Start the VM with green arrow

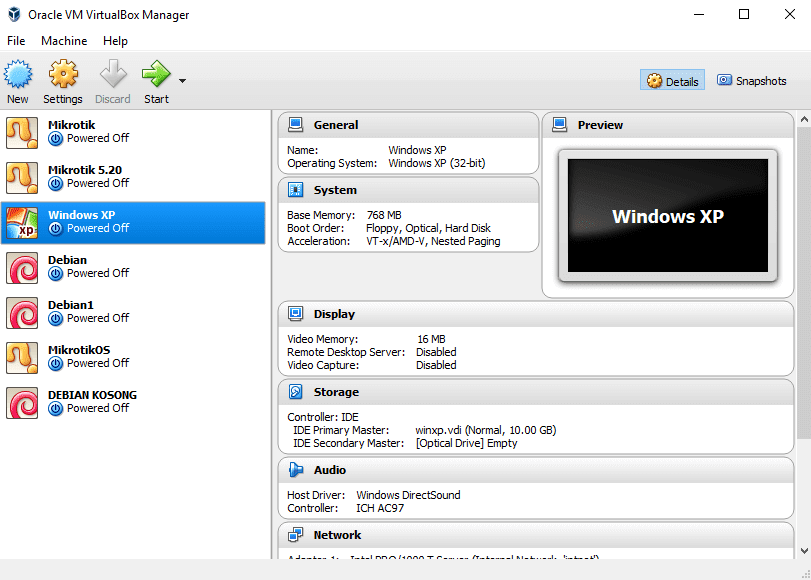(x=156, y=73)
